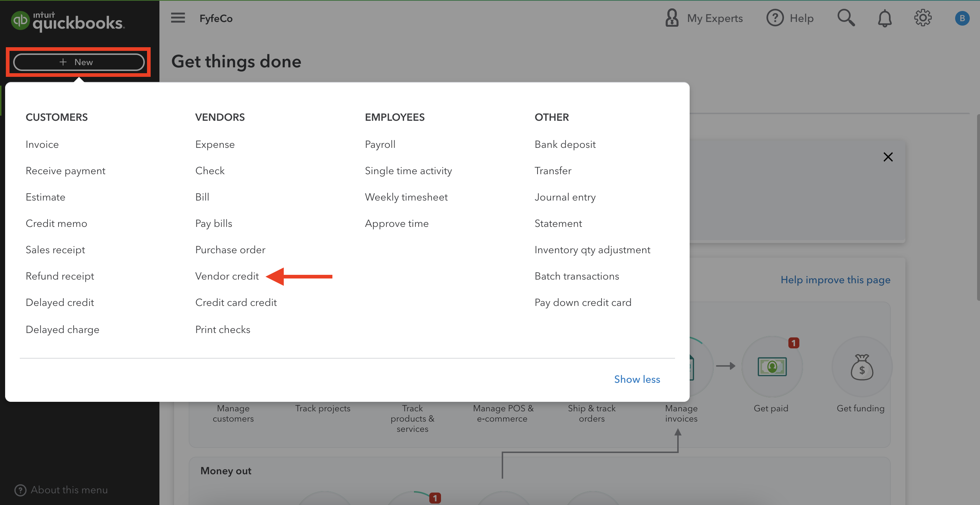Create a new Bill
Viewport: 980px width, 505px height.
pyautogui.click(x=202, y=197)
